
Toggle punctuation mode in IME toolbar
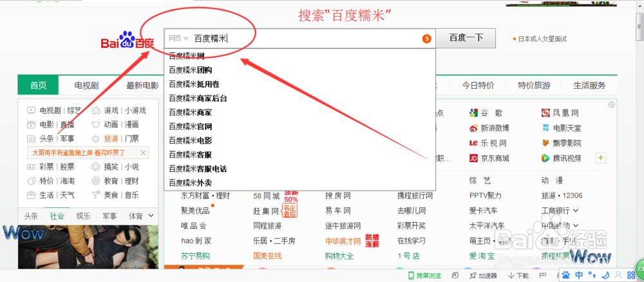click(592, 274)
